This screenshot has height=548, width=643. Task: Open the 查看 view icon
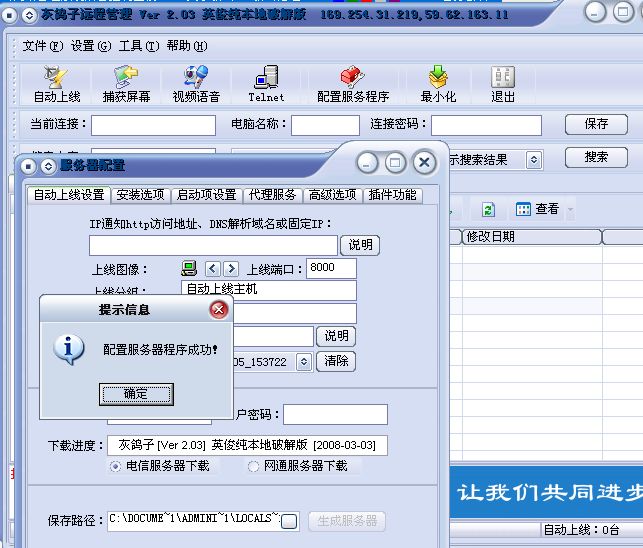point(537,209)
